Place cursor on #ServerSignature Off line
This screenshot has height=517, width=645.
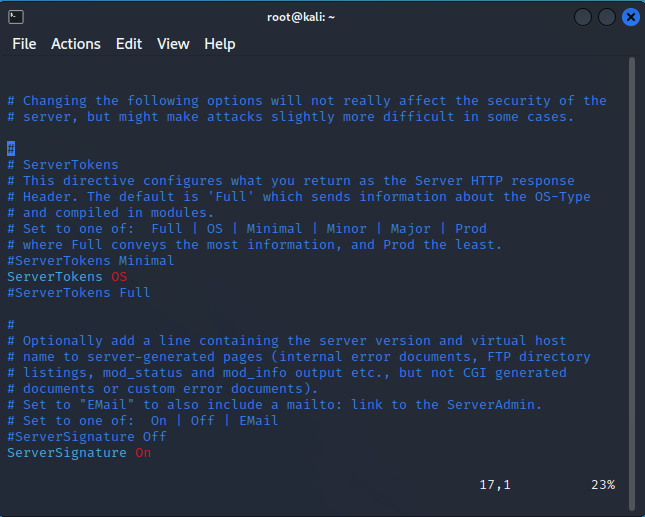point(87,437)
